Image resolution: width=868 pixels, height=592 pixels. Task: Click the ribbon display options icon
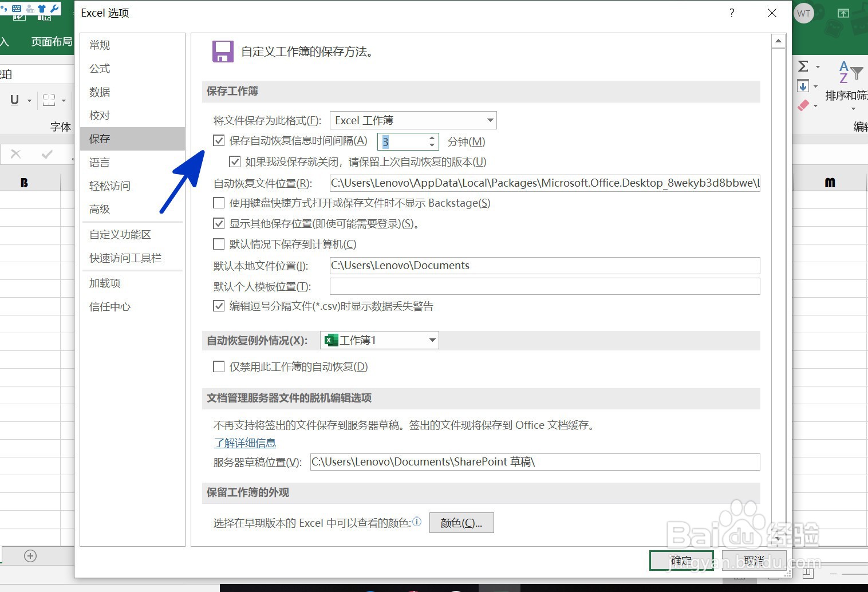(x=843, y=13)
